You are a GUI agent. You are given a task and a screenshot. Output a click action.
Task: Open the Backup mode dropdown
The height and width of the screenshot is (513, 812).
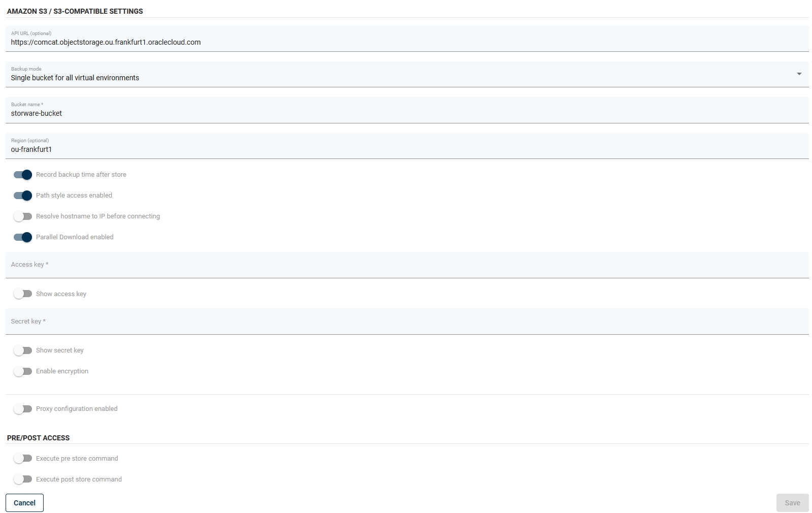click(x=401, y=77)
